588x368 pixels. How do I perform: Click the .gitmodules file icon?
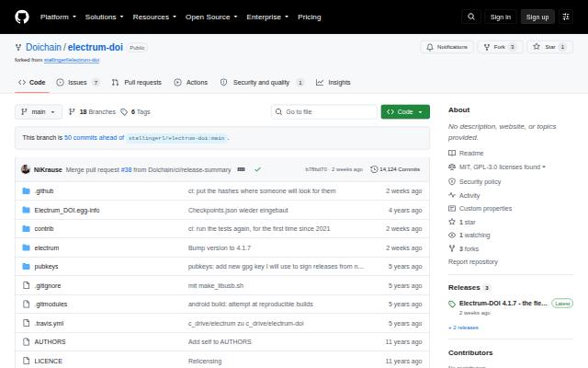(x=26, y=305)
